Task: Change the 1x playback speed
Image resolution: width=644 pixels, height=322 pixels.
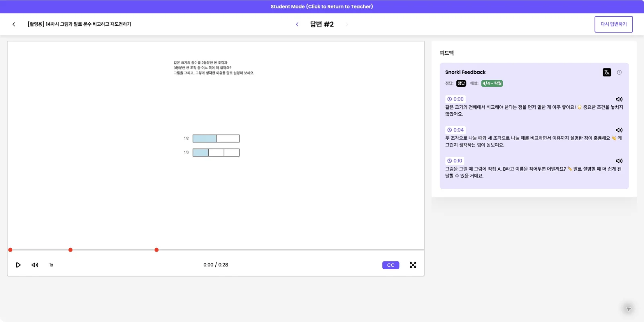Action: 51,265
